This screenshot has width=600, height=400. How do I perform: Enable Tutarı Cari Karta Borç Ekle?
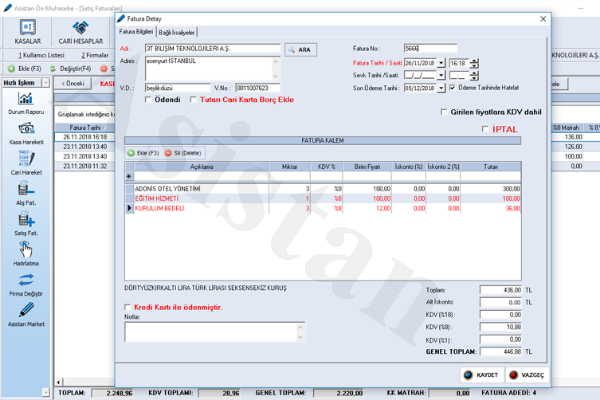pos(193,100)
